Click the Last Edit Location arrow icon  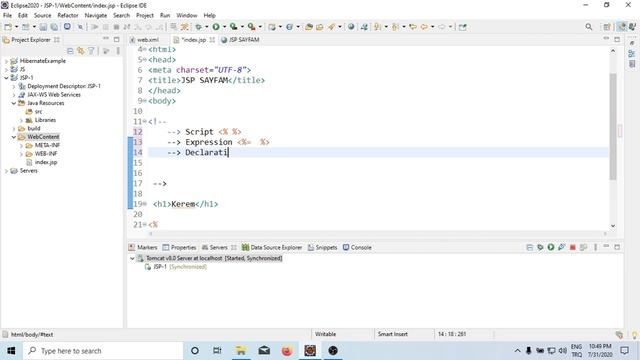pos(413,27)
